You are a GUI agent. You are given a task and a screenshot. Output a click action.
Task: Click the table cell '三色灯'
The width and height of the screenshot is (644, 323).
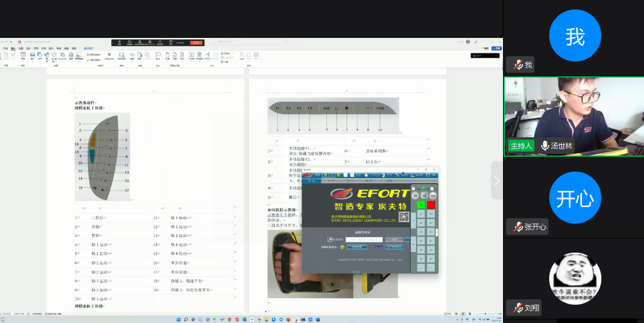[x=99, y=218]
